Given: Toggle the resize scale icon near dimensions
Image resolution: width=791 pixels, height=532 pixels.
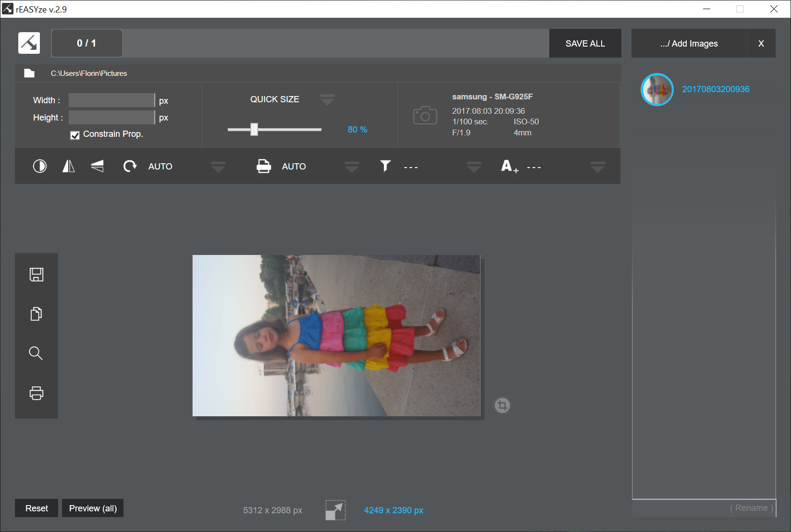Looking at the screenshot, I should (335, 510).
